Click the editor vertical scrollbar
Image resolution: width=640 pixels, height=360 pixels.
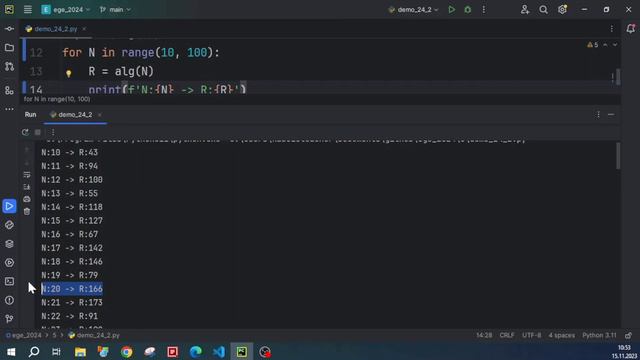618,77
